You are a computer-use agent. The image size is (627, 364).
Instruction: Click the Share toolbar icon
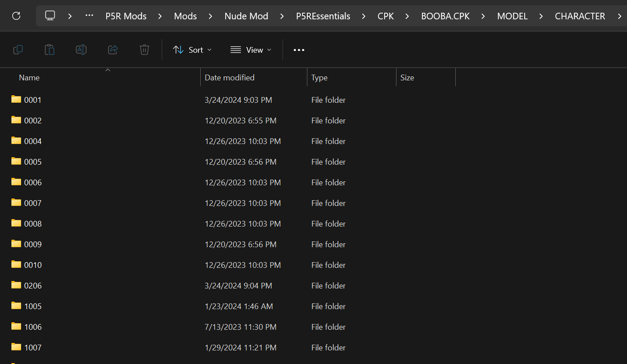pos(113,50)
